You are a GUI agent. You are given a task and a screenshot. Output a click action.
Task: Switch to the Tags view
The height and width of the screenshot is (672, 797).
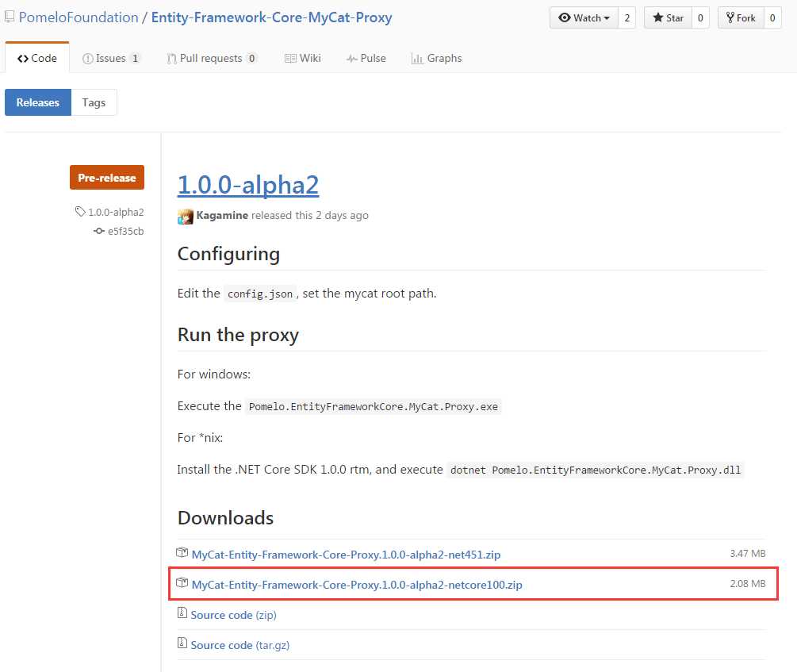[x=94, y=102]
